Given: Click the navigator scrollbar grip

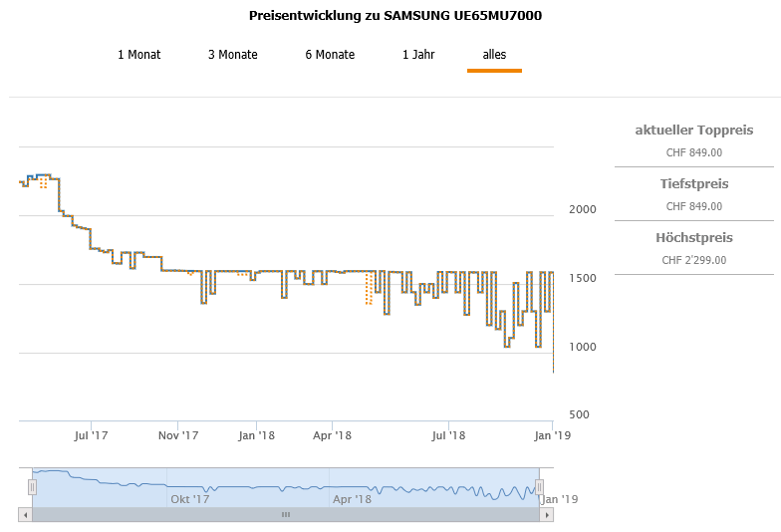Looking at the screenshot, I should tap(286, 514).
